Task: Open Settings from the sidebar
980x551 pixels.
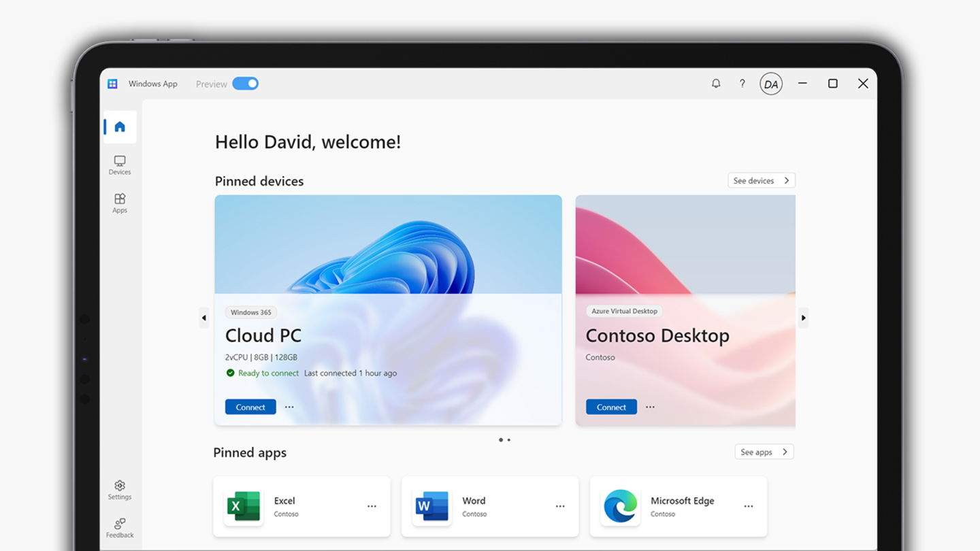Action: pyautogui.click(x=119, y=489)
